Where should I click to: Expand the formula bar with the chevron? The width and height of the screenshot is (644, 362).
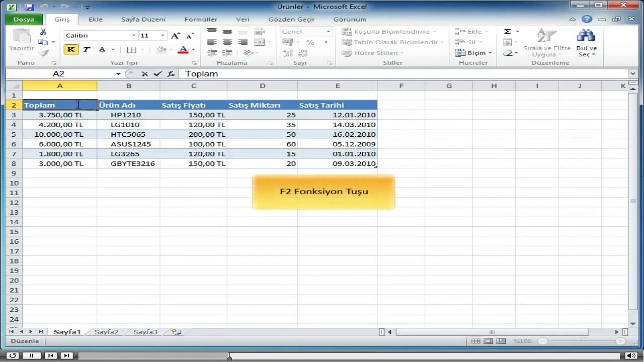[633, 74]
